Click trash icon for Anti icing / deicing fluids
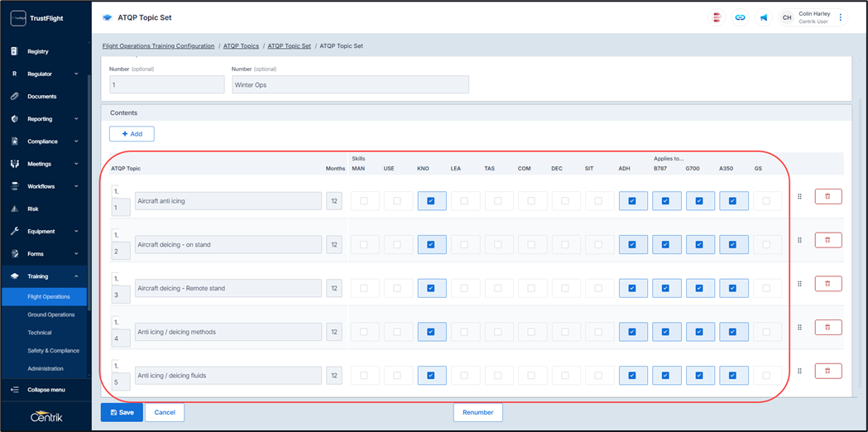This screenshot has width=868, height=432. [x=827, y=372]
